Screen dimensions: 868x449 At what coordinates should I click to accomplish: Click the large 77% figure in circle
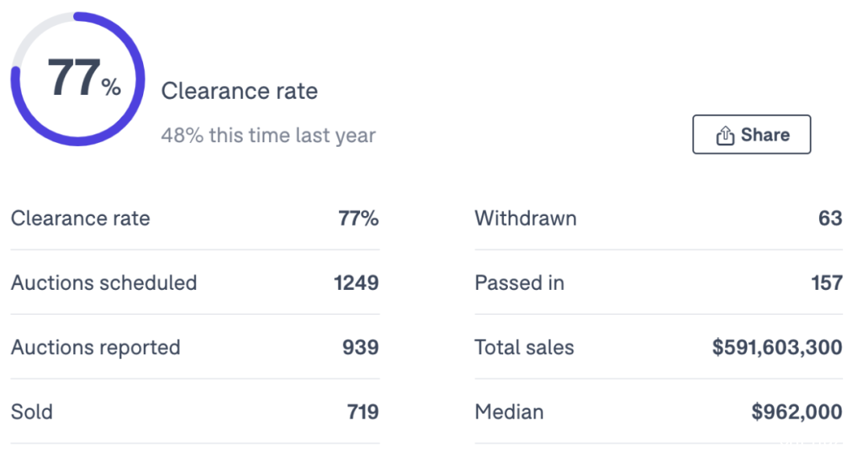click(84, 78)
